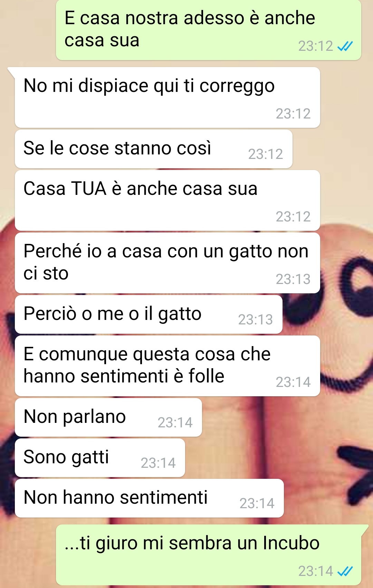Screen dimensions: 373x588
Task: Select the 'Non parlano' message
Action: click(108, 417)
